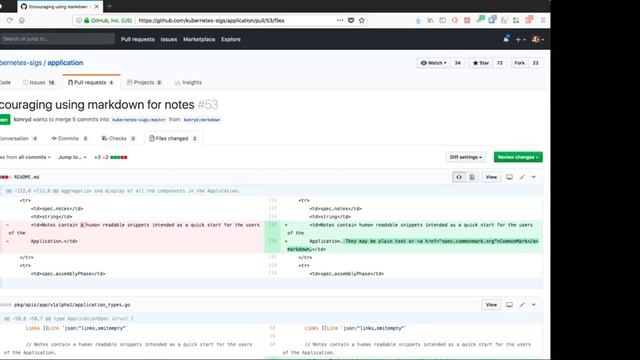
Task: Toggle comments display icon for application_types.go
Action: 509,305
